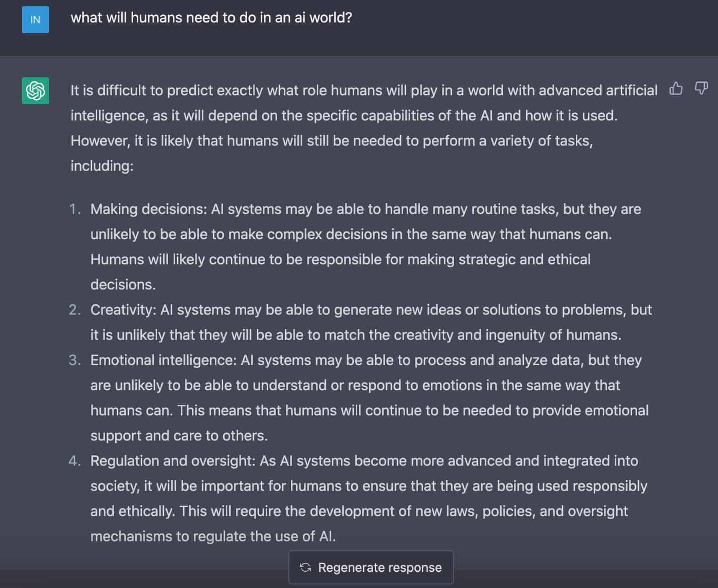Click the 'Emotional intelligence' list item heading
The width and height of the screenshot is (718, 588).
coord(163,360)
